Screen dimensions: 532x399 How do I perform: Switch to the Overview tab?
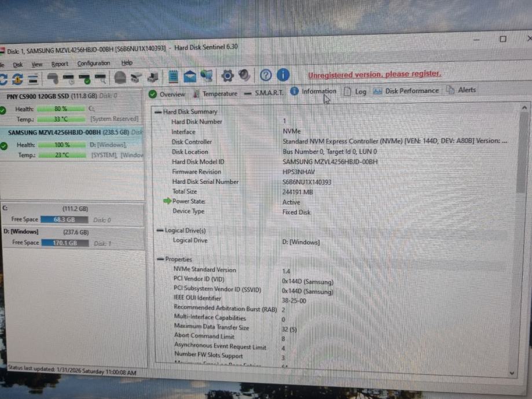167,94
